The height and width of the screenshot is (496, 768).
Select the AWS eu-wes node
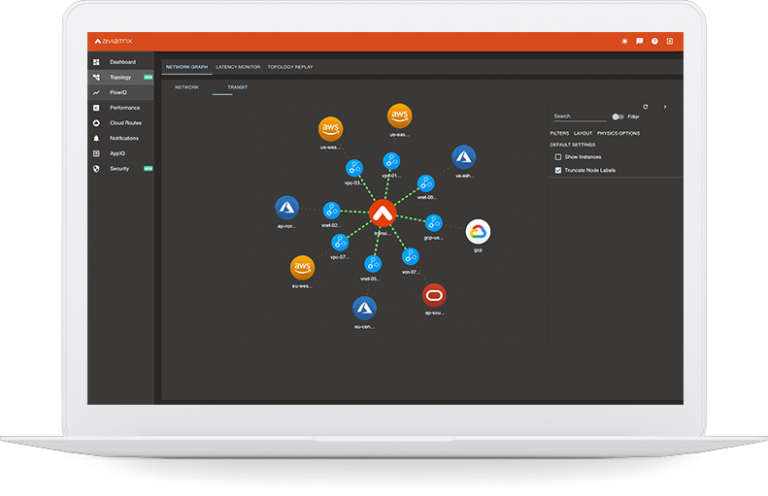pyautogui.click(x=302, y=268)
